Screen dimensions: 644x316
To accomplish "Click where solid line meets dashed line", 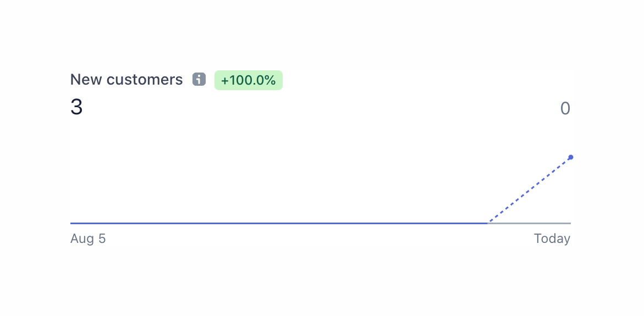I will point(488,223).
